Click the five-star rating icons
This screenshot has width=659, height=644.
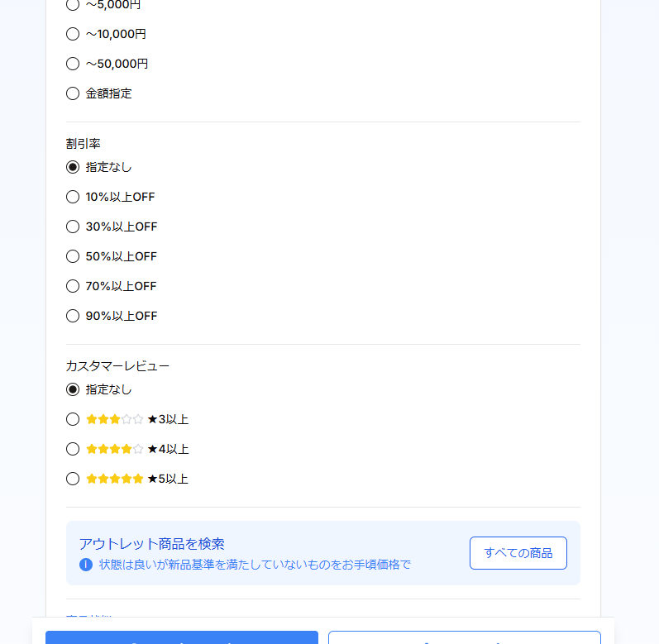pos(115,479)
